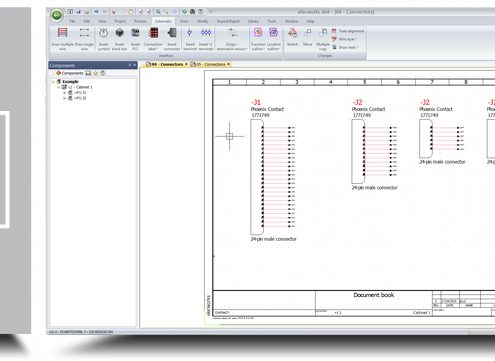
Task: Click the Insert terminal icon
Action: (190, 39)
